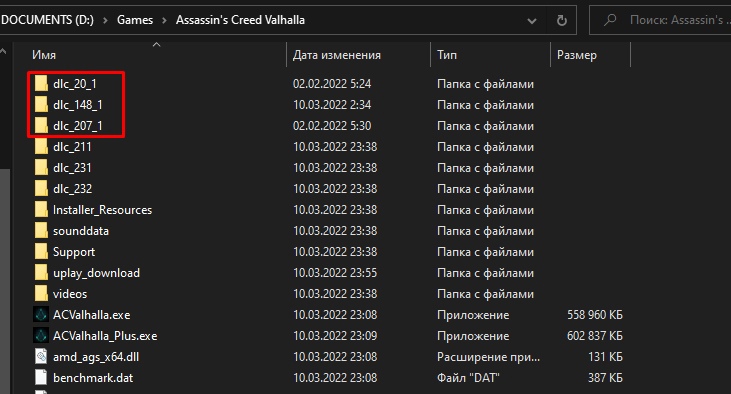Select the ACValhalla_Plus.exe application icon
Screen dimensions: 731x394
click(41, 336)
